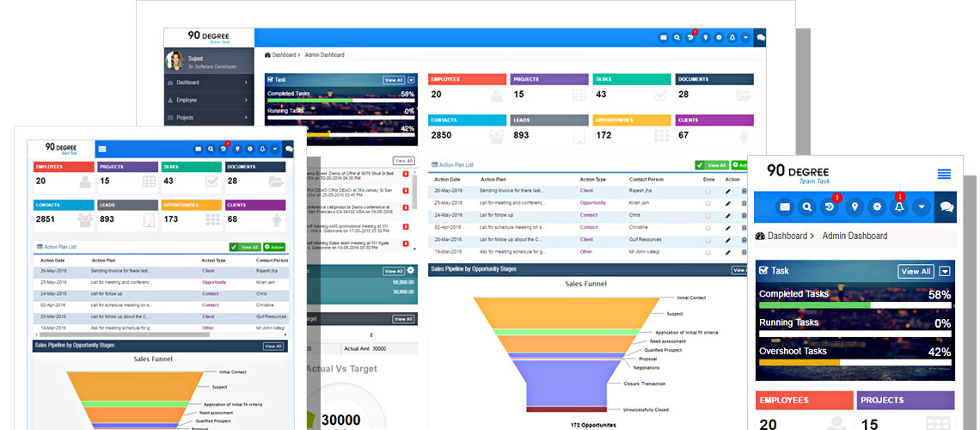980x430 pixels.
Task: Expand the dropdown arrow in the tablet view top bar
Action: pos(275,149)
